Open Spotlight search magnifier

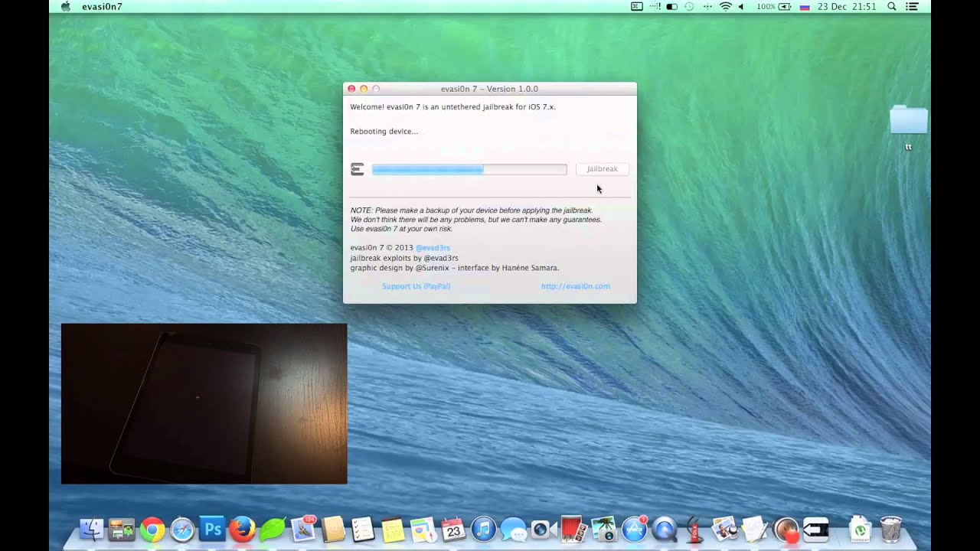[x=892, y=6]
